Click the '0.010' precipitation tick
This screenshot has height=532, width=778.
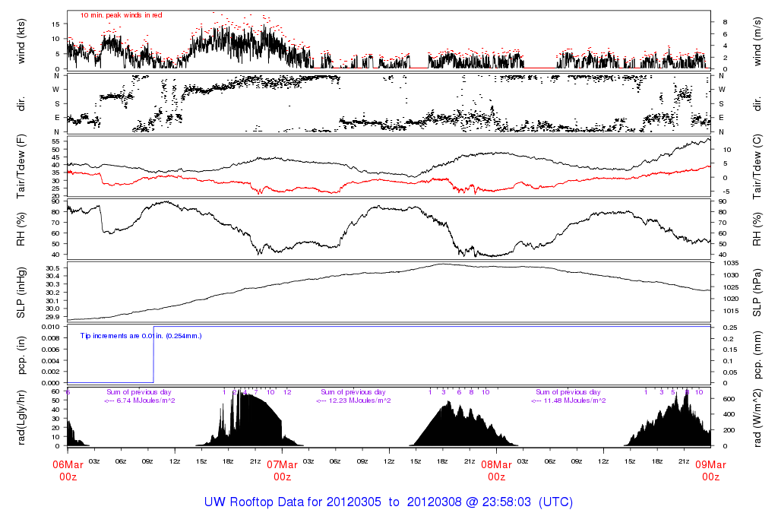coord(51,327)
